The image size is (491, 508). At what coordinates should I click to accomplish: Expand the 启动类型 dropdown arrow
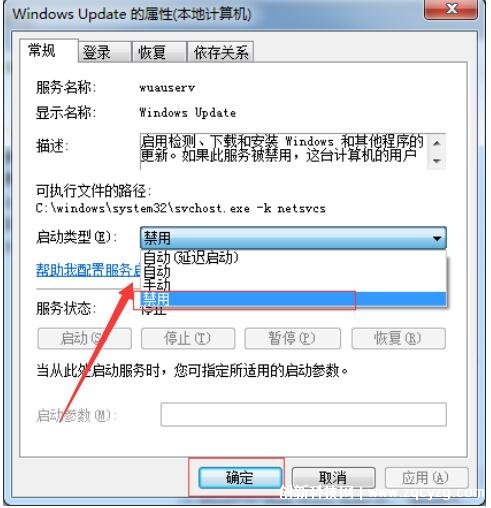point(437,238)
